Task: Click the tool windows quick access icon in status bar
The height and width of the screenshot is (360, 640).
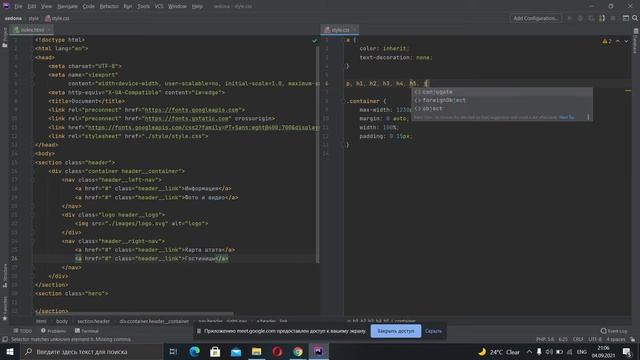Action: (x=5, y=340)
